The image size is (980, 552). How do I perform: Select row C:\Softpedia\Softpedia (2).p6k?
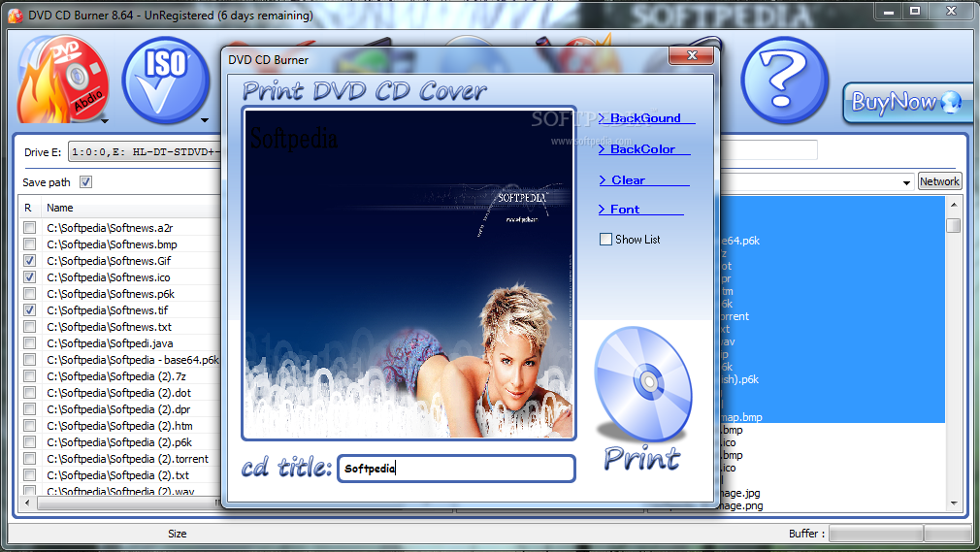[x=119, y=442]
